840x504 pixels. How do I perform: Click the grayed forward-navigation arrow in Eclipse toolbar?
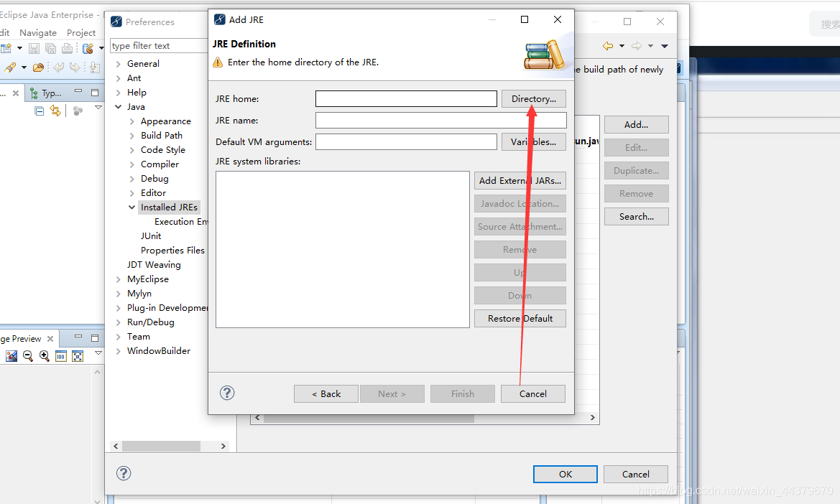75,67
